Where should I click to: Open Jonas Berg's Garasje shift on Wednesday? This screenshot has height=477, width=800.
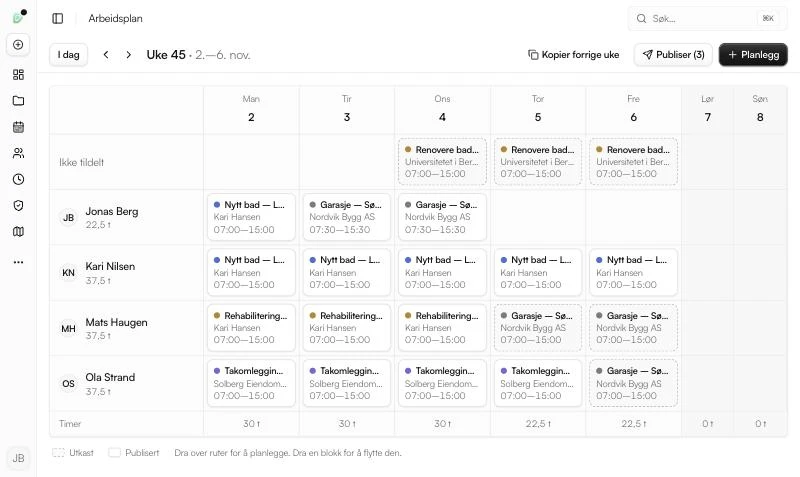click(x=442, y=217)
